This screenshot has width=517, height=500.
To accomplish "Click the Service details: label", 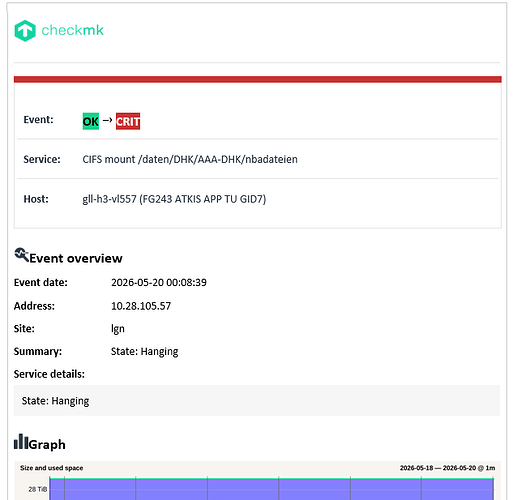I will [49, 374].
